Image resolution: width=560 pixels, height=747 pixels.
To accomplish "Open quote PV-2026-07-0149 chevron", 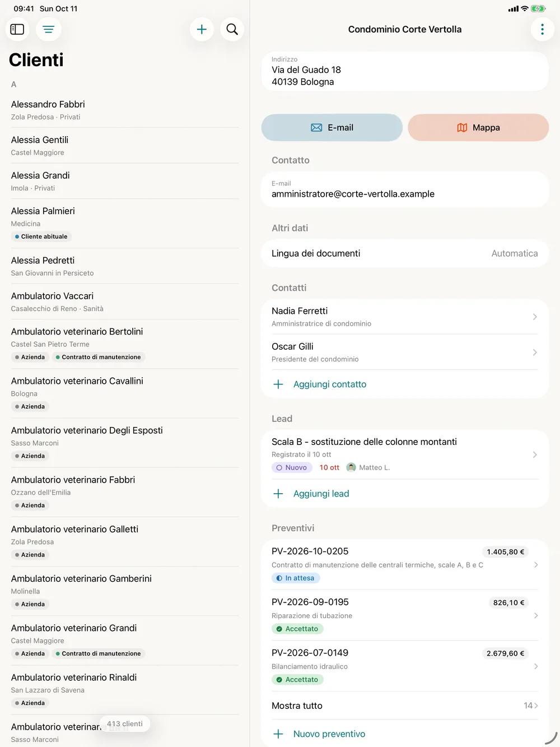I will (536, 666).
